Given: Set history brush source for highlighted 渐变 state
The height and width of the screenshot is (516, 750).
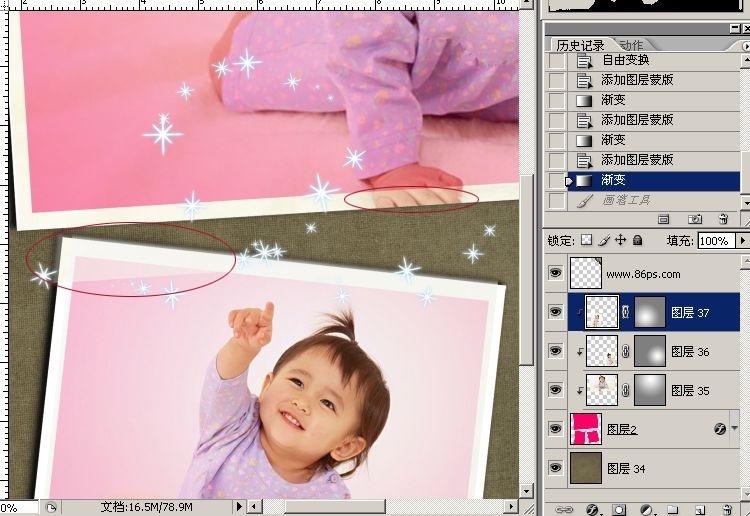Looking at the screenshot, I should coord(556,181).
